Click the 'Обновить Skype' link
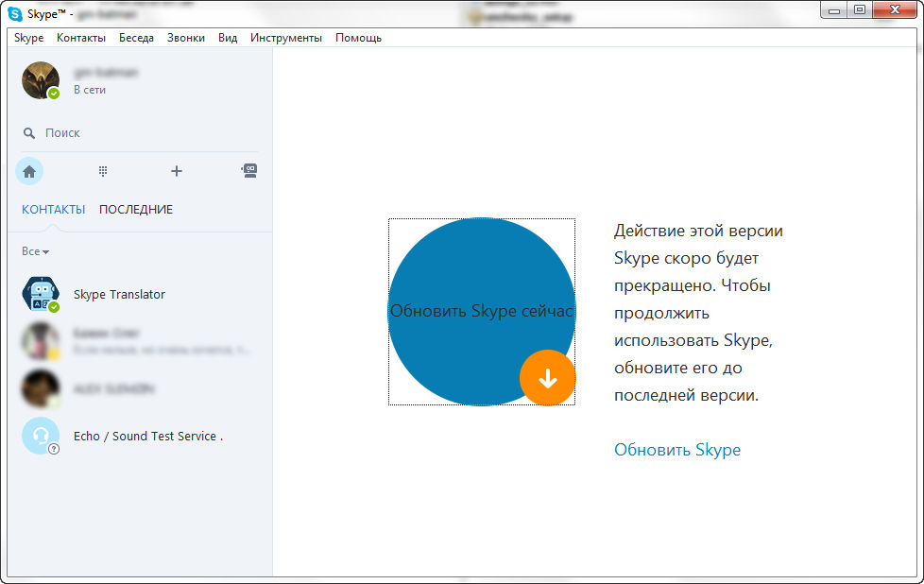This screenshot has height=584, width=924. (x=676, y=450)
